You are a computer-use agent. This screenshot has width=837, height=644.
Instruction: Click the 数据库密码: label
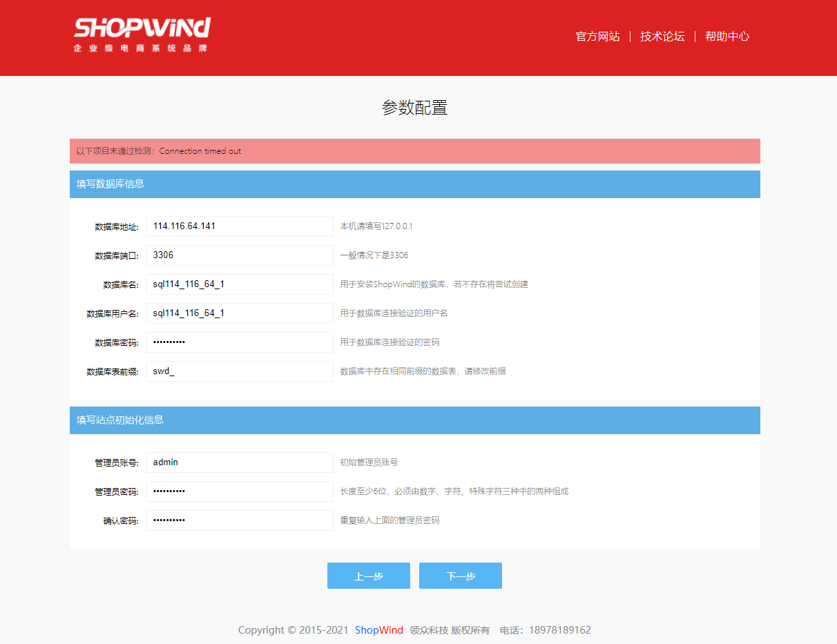117,343
